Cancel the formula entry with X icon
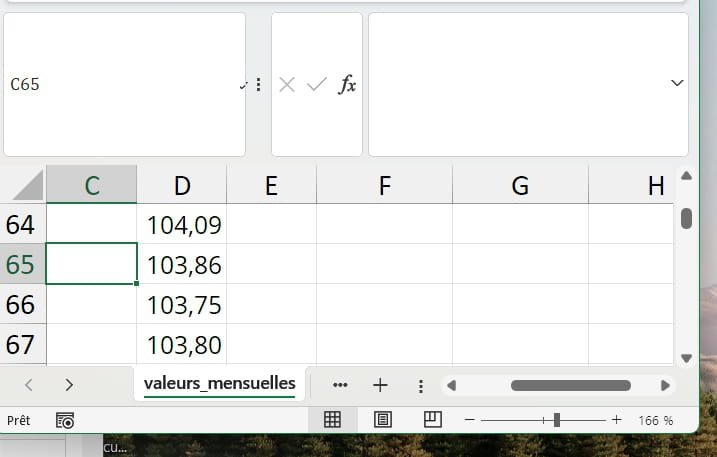 click(287, 85)
